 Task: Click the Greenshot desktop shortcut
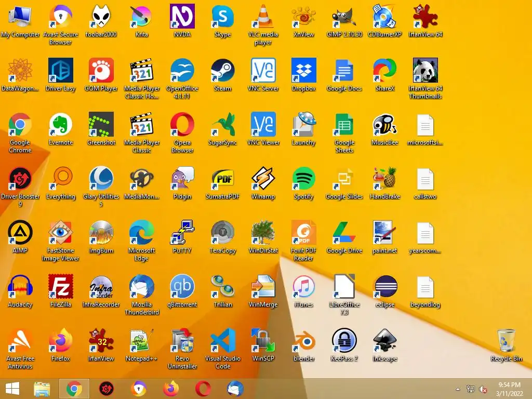101,129
